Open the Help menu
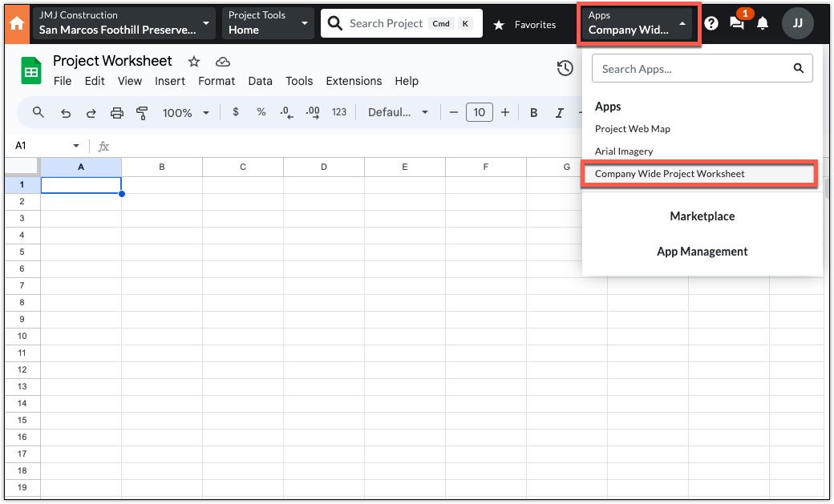 (x=407, y=81)
